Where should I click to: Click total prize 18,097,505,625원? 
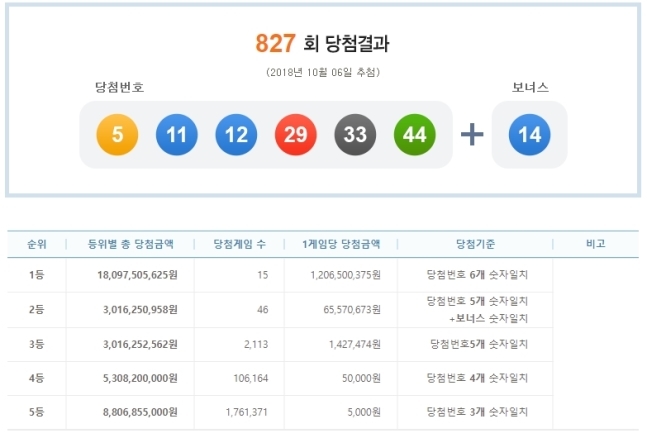point(137,275)
